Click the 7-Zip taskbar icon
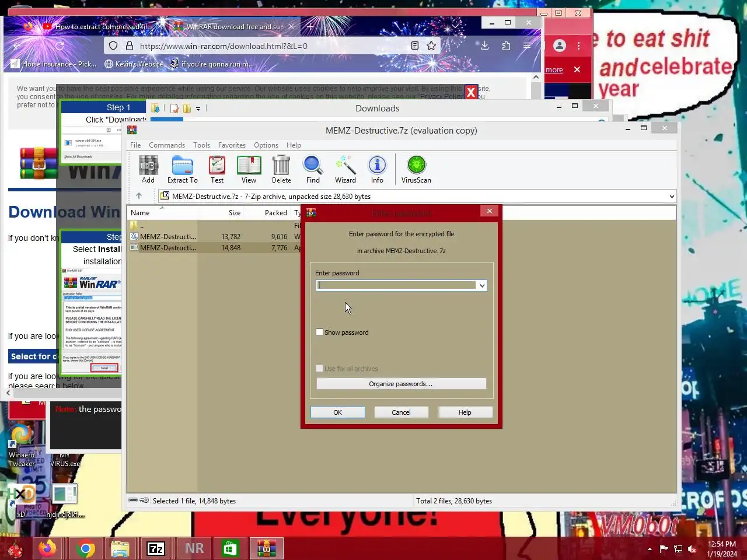The height and width of the screenshot is (560, 747). [156, 548]
